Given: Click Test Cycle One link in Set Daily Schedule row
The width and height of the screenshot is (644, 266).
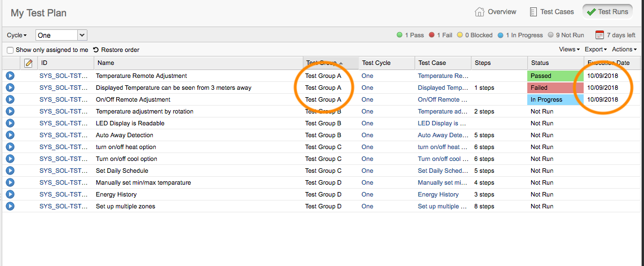Looking at the screenshot, I should pyautogui.click(x=367, y=171).
